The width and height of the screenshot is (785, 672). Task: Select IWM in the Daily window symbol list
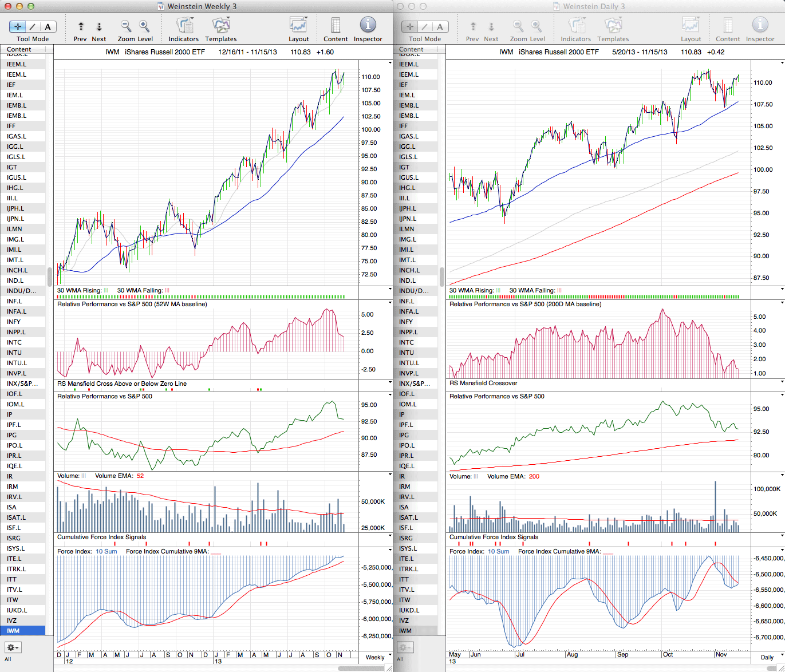click(405, 631)
